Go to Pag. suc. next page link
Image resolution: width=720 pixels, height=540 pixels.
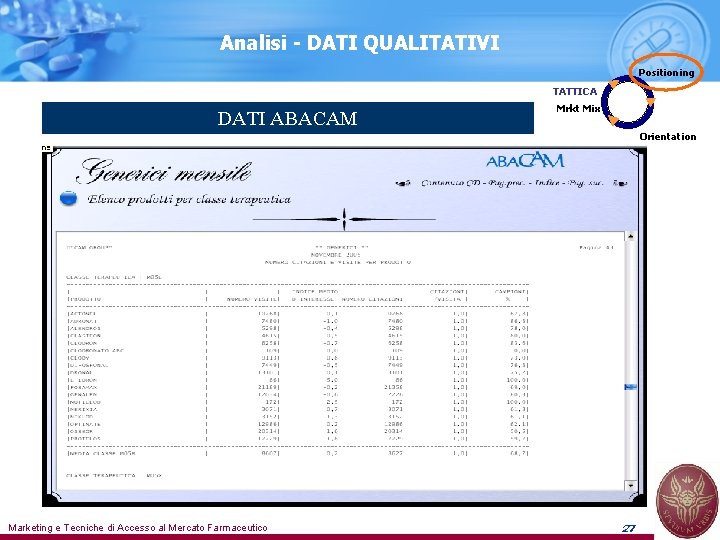pos(585,183)
